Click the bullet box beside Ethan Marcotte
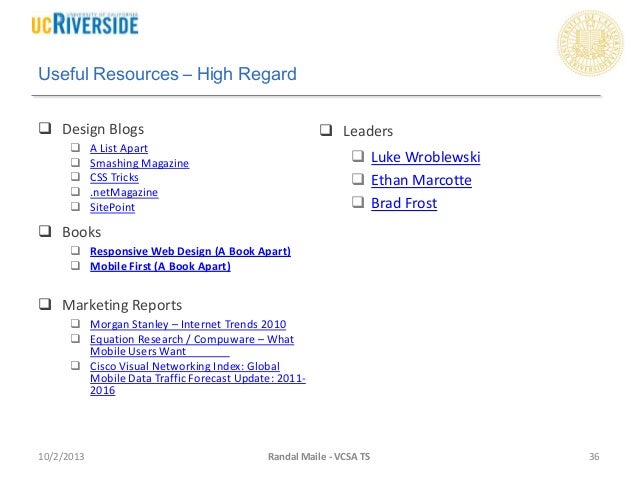The image size is (638, 479). click(x=358, y=179)
